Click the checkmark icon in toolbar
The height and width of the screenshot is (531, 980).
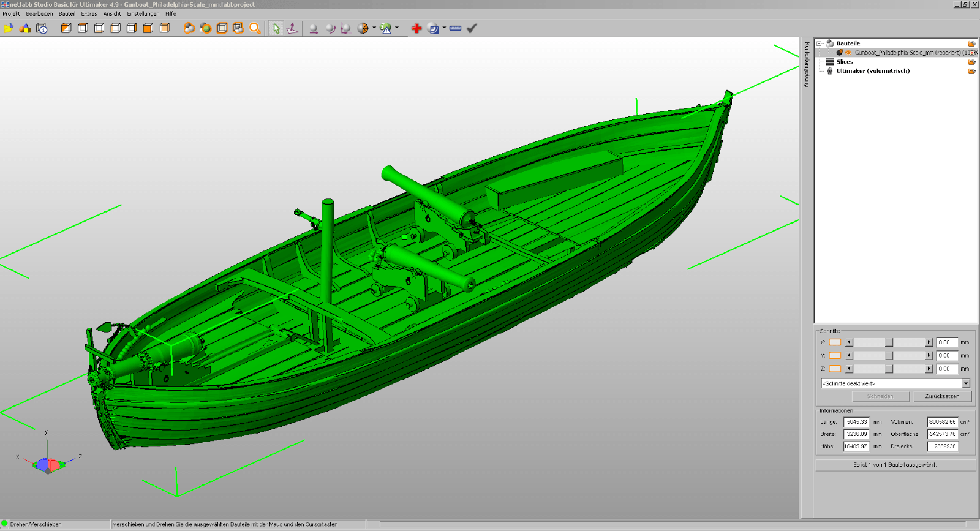(472, 28)
